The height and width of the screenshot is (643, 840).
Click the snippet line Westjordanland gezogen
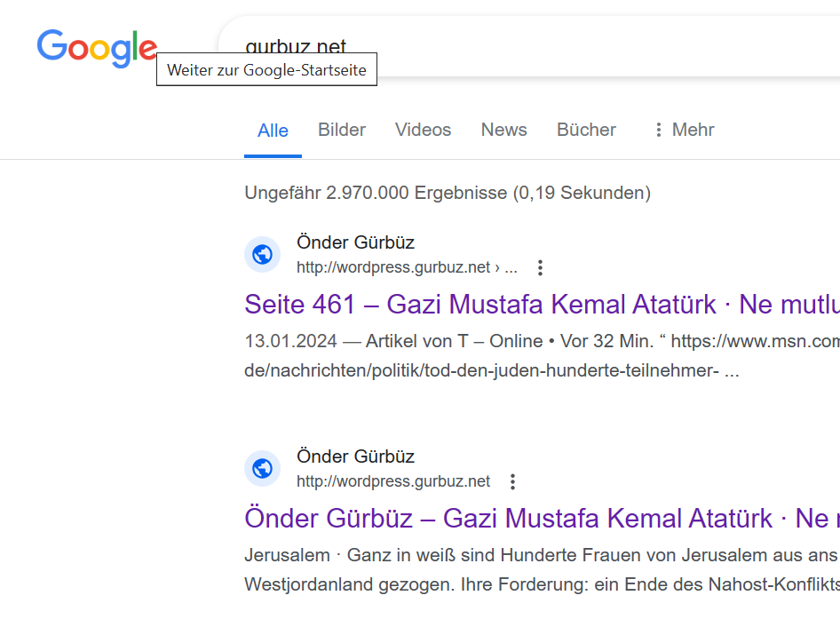(x=543, y=584)
